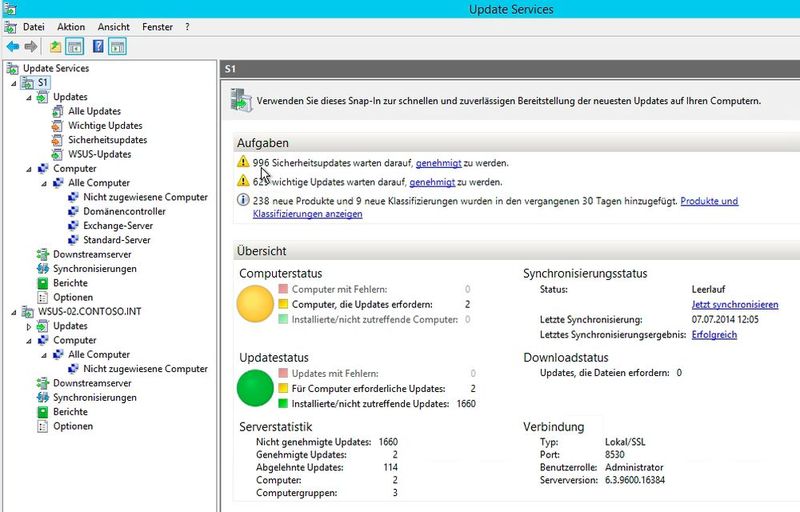Click the Abgelehnte Updates value 114
This screenshot has height=512, width=800.
[390, 467]
